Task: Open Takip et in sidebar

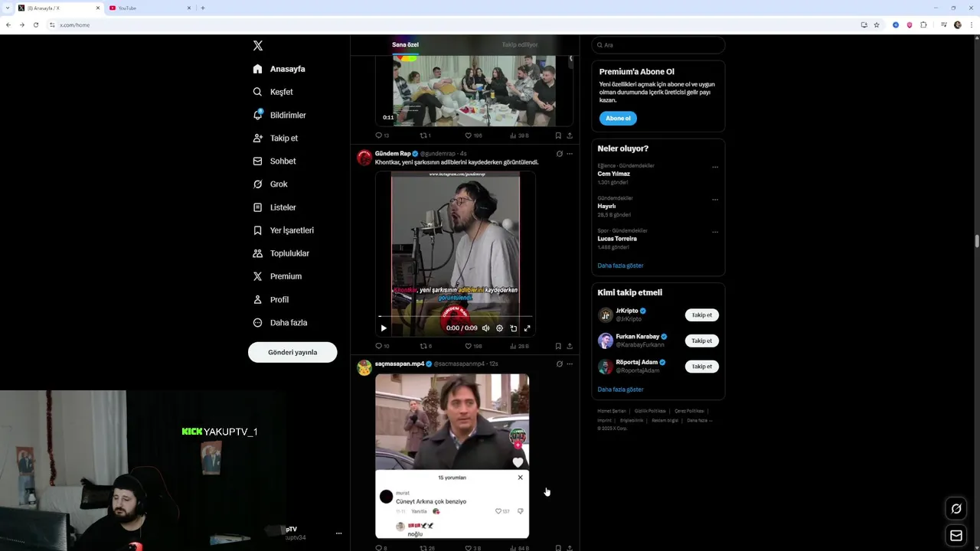Action: pos(275,139)
